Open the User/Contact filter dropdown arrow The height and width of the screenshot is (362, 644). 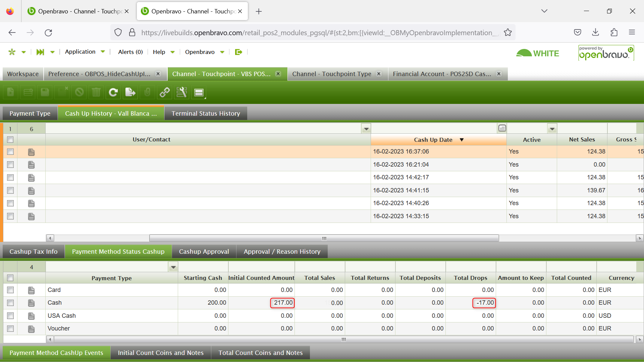tap(366, 129)
